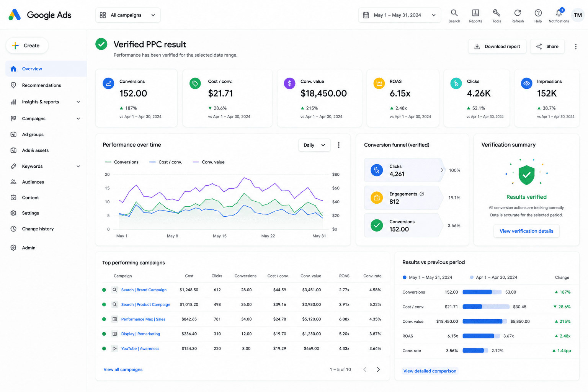This screenshot has height=392, width=588.
Task: Click the Google Ads logo
Action: (40, 15)
